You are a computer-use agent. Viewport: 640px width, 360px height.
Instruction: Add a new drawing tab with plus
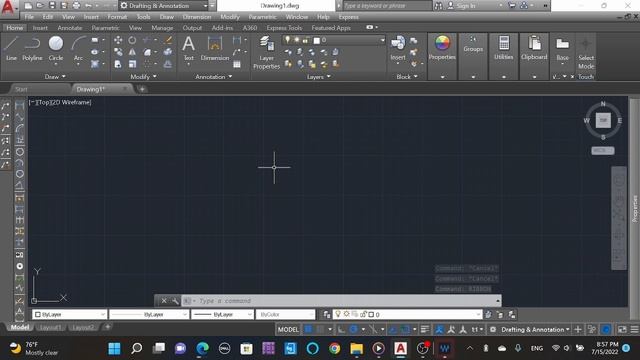point(142,89)
